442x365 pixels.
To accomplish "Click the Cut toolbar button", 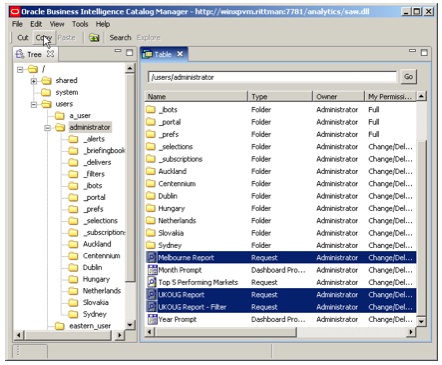I will click(x=23, y=38).
